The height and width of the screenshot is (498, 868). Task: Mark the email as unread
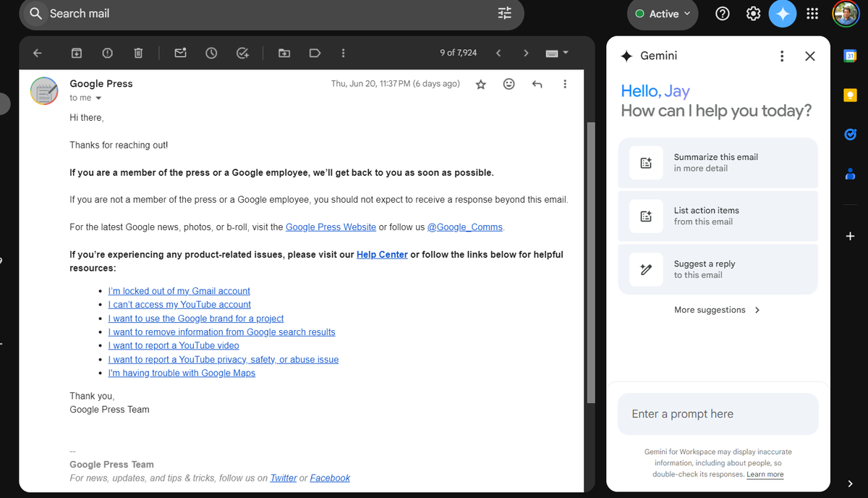(x=180, y=52)
